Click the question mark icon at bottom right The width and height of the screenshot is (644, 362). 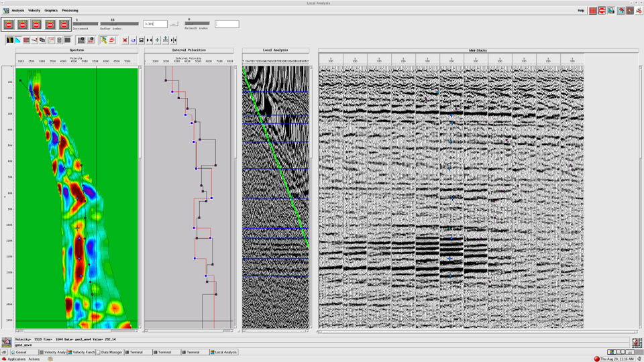coord(637,343)
